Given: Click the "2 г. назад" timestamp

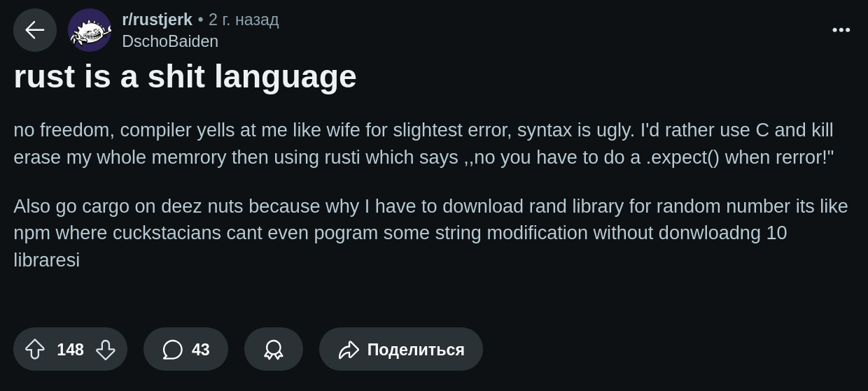Looking at the screenshot, I should tap(244, 20).
